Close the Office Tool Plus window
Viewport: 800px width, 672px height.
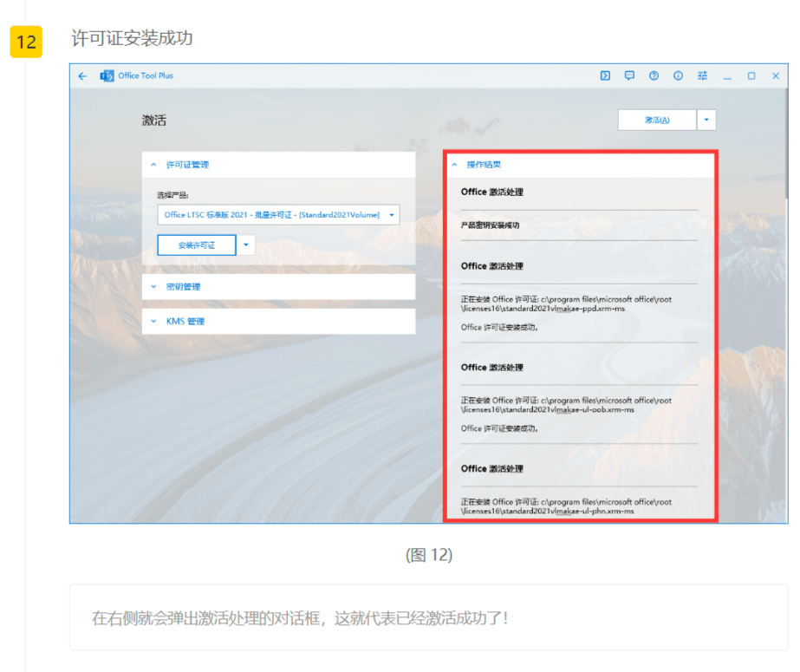tap(776, 76)
